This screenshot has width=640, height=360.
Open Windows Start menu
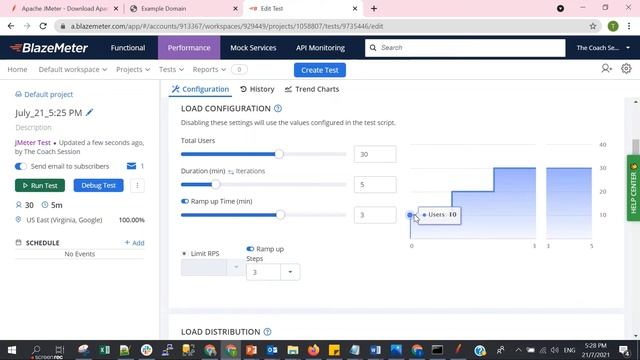tap(12, 350)
